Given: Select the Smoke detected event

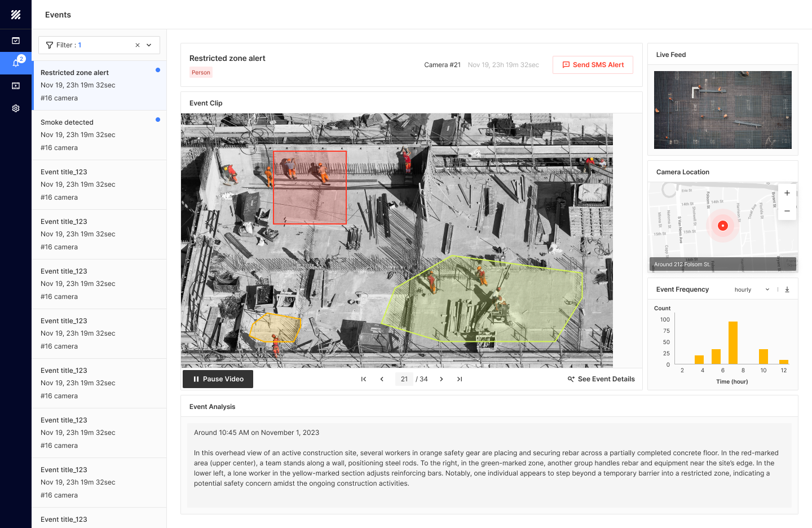Looking at the screenshot, I should [99, 134].
